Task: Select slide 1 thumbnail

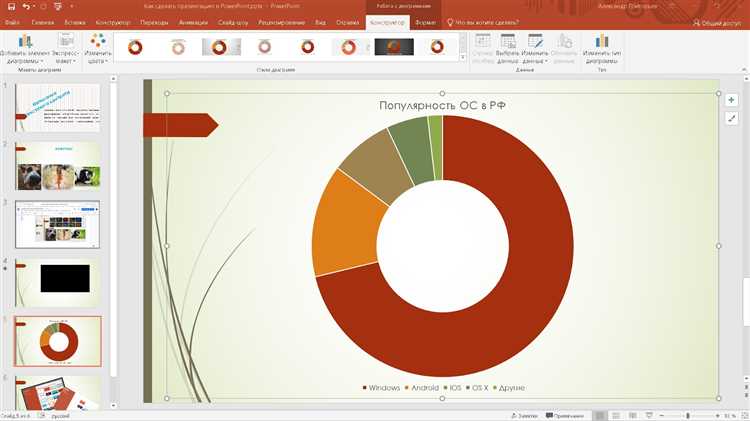Action: tap(57, 108)
